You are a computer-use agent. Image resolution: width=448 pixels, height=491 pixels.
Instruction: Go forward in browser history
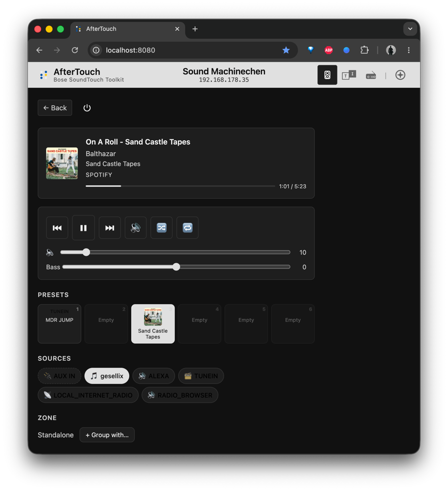57,50
